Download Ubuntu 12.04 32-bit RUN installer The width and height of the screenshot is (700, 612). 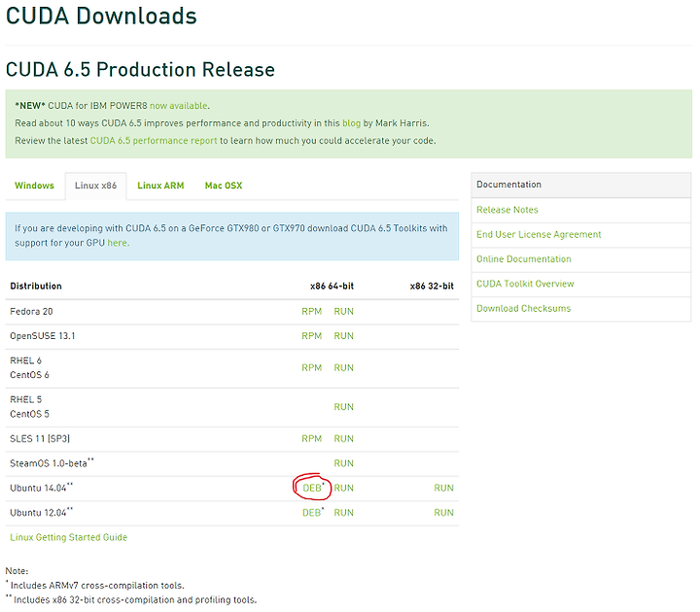(x=443, y=513)
